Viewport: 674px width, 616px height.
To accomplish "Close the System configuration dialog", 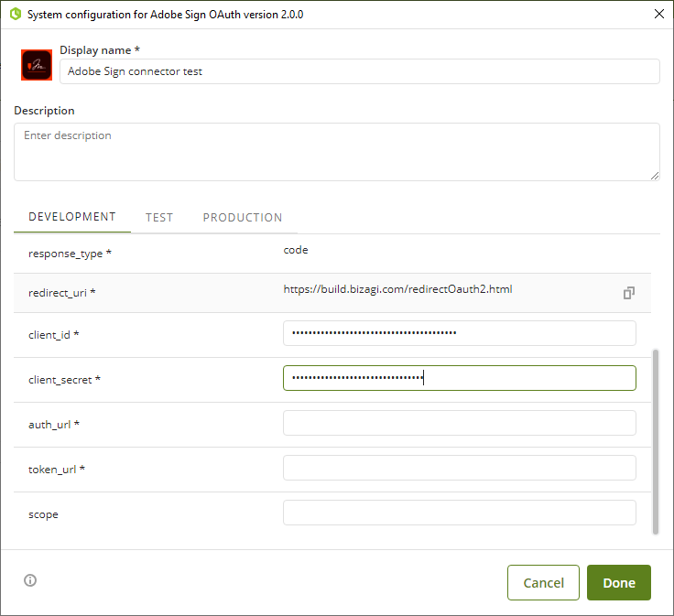I will click(659, 14).
